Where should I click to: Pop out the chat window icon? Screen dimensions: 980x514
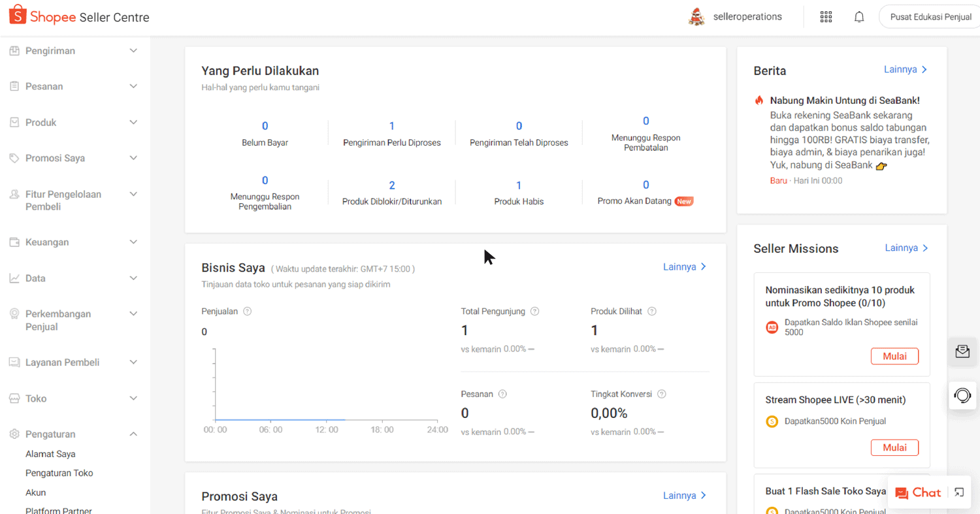click(x=958, y=492)
